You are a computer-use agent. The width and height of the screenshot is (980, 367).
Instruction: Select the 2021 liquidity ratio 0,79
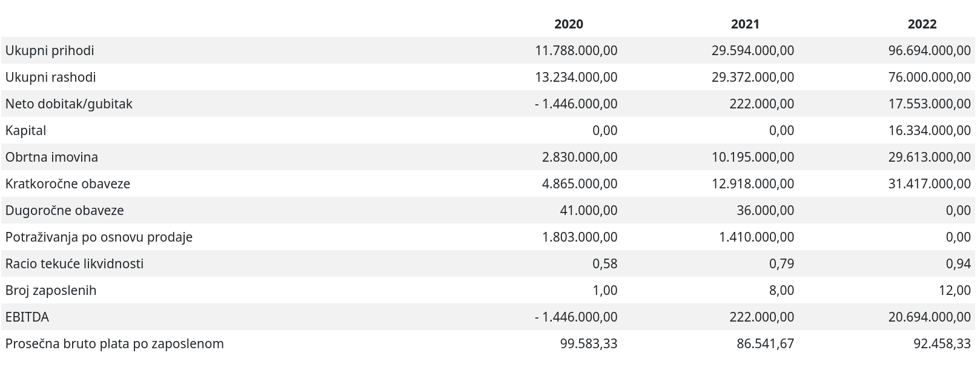pyautogui.click(x=781, y=264)
